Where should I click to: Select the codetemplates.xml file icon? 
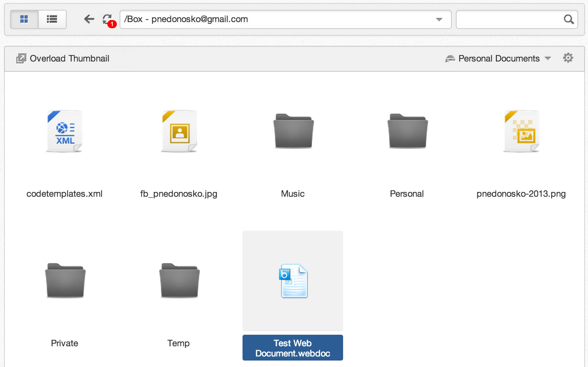click(65, 131)
